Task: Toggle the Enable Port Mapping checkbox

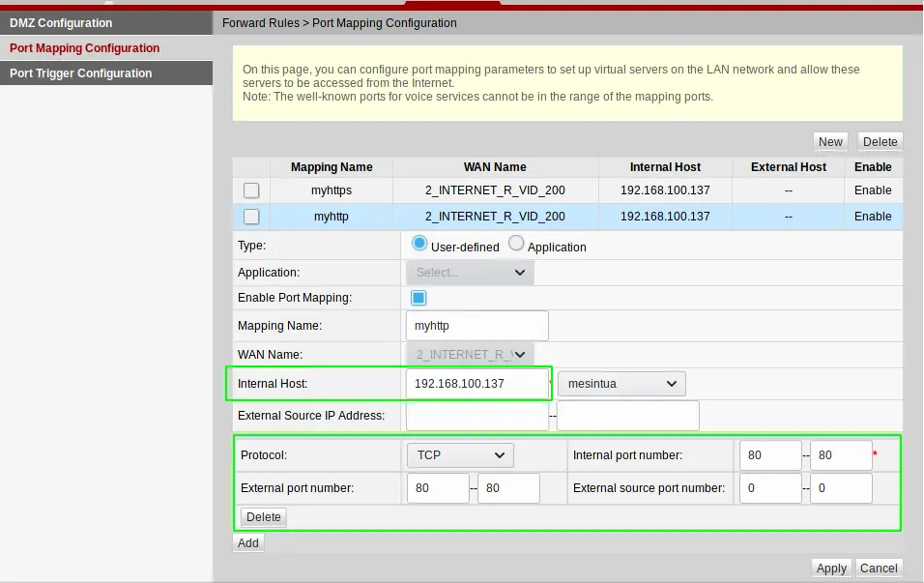Action: [419, 298]
